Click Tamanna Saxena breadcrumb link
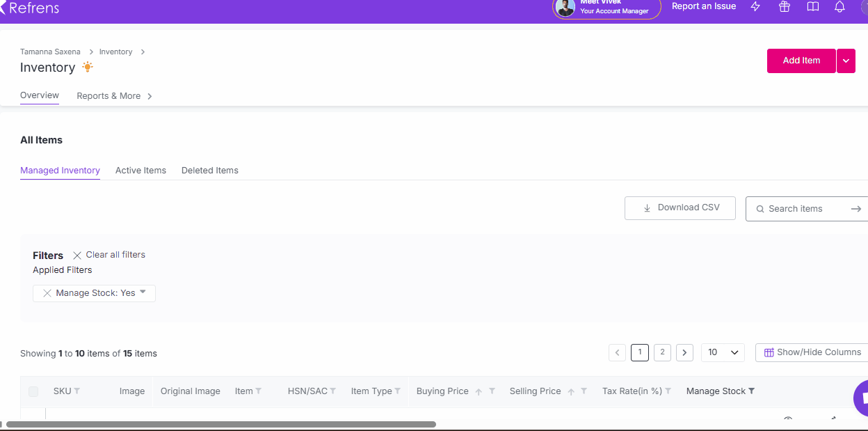The width and height of the screenshot is (868, 431). 50,52
